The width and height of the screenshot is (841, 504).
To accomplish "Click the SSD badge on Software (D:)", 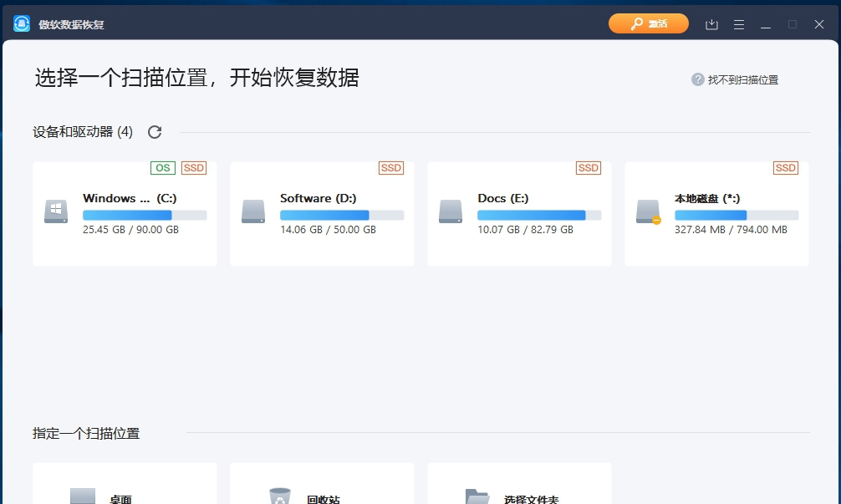I will [x=390, y=168].
